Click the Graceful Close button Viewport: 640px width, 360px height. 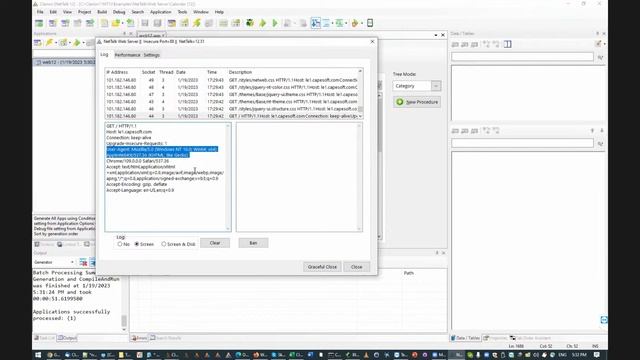(322, 267)
